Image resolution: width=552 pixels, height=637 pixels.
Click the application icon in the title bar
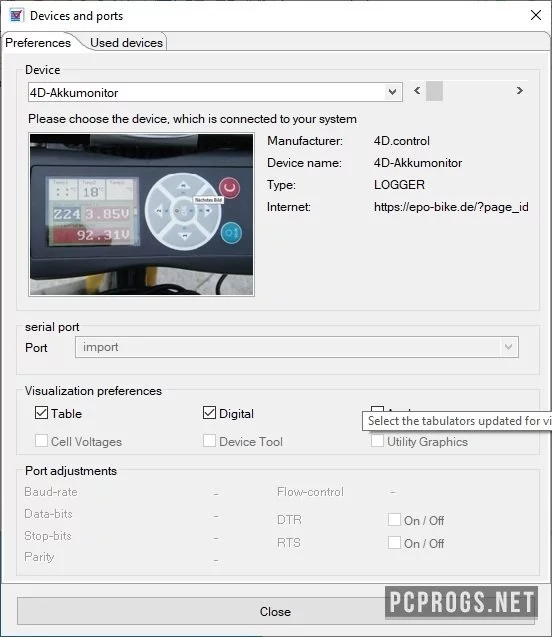coord(16,16)
